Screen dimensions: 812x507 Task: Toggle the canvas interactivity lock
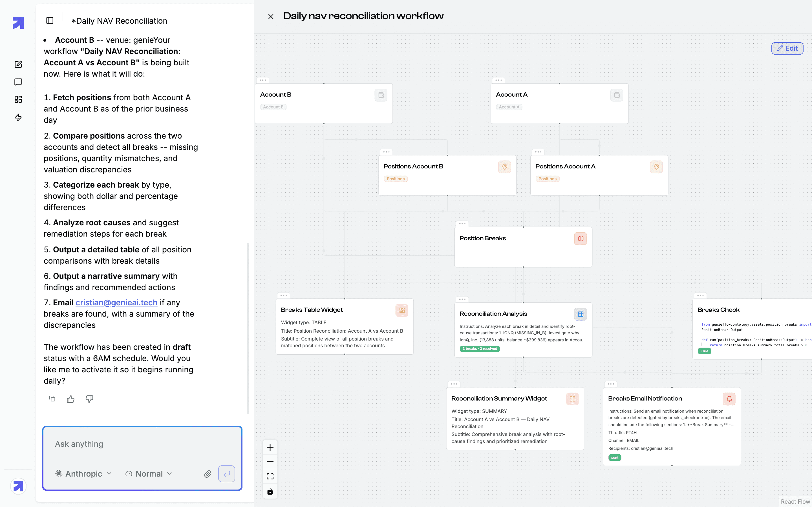pyautogui.click(x=270, y=491)
